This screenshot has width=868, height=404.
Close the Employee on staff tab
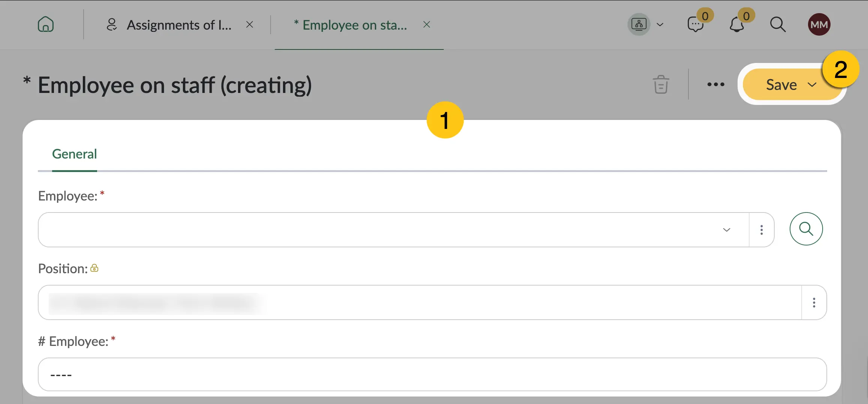427,25
